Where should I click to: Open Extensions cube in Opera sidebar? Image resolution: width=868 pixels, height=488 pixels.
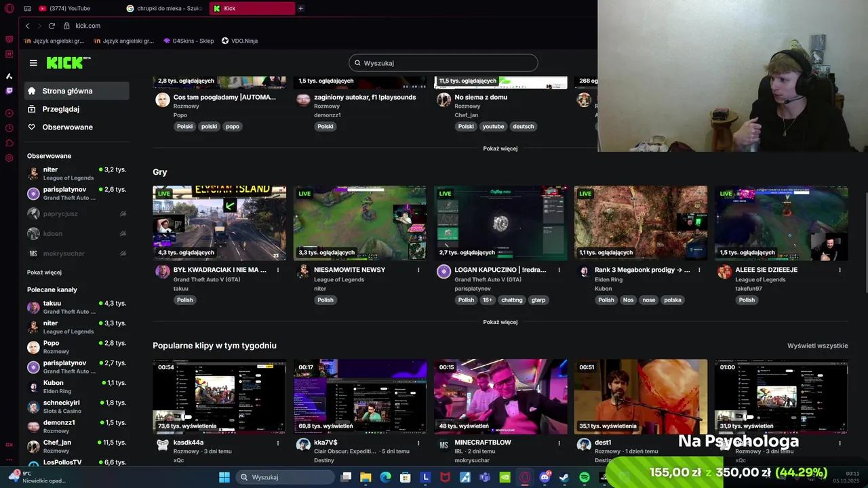coord(9,143)
